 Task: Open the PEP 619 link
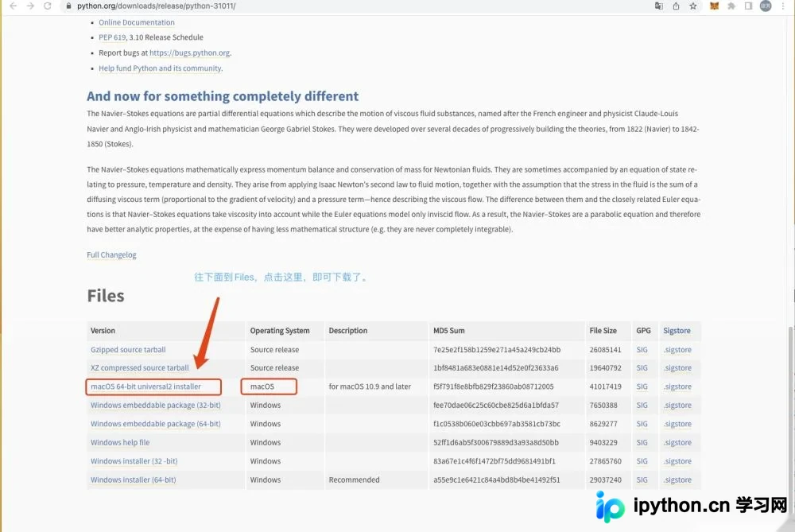112,37
